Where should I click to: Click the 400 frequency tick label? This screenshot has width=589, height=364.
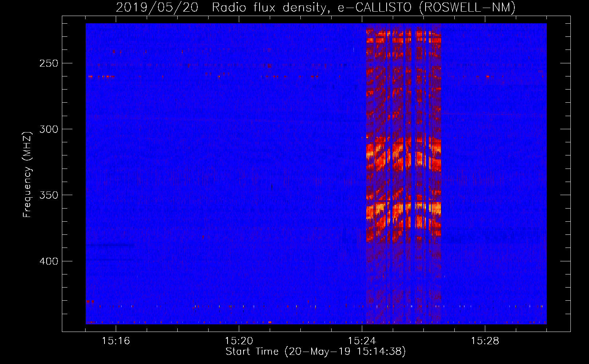coord(48,261)
